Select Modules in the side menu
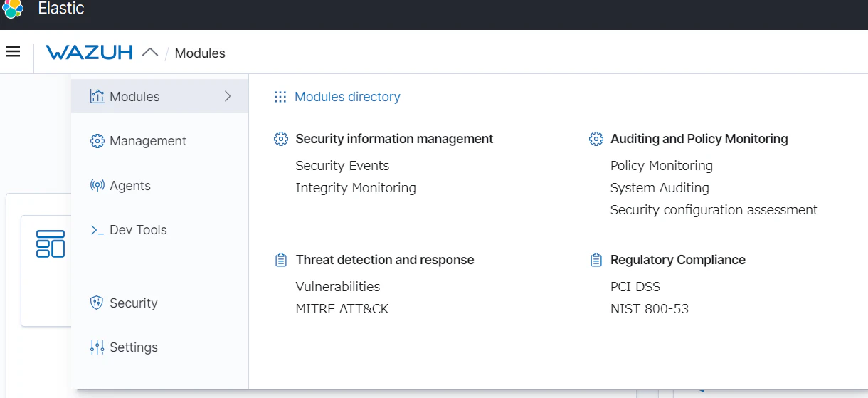Screen dimensions: 868x398 (x=160, y=96)
